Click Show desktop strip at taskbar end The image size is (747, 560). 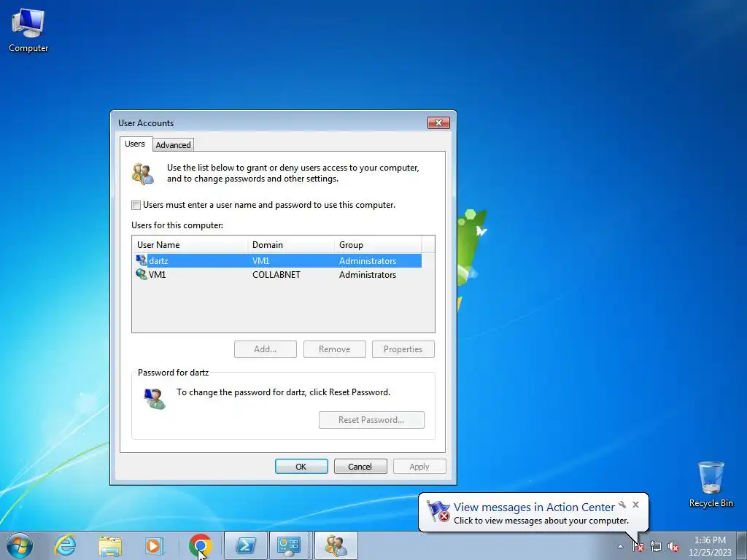742,545
